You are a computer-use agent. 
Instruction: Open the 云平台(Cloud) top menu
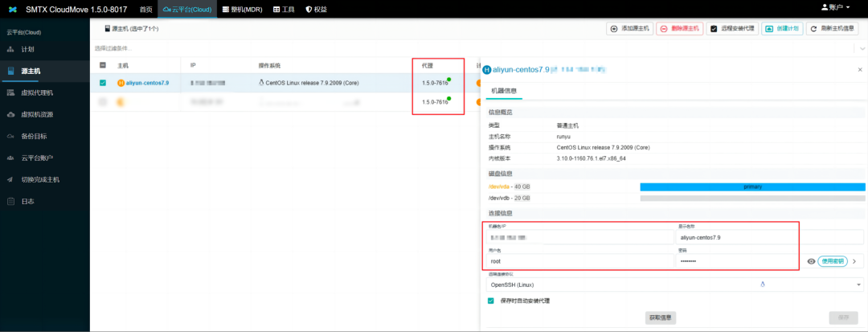187,10
